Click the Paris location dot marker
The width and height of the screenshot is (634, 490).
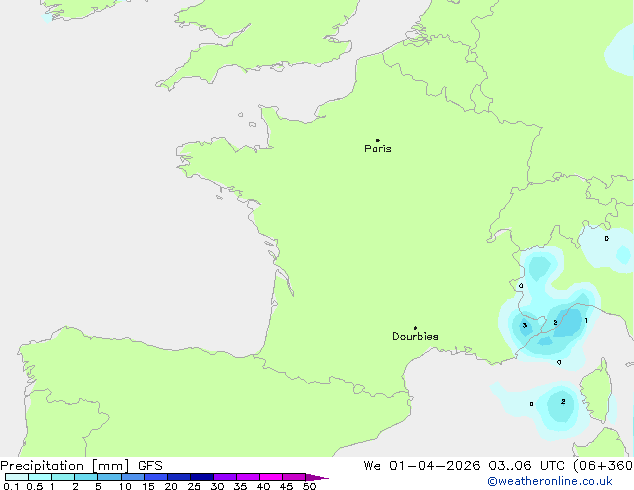pos(378,140)
